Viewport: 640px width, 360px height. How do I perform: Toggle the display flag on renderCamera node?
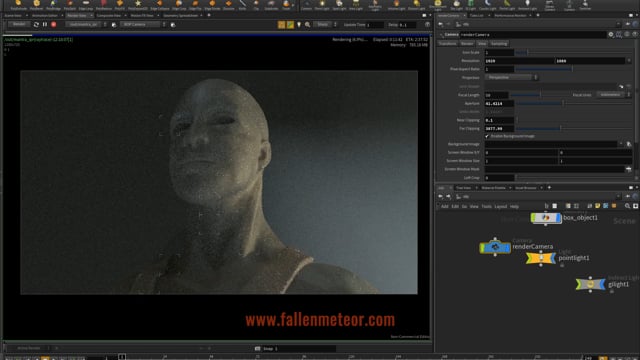[508, 247]
